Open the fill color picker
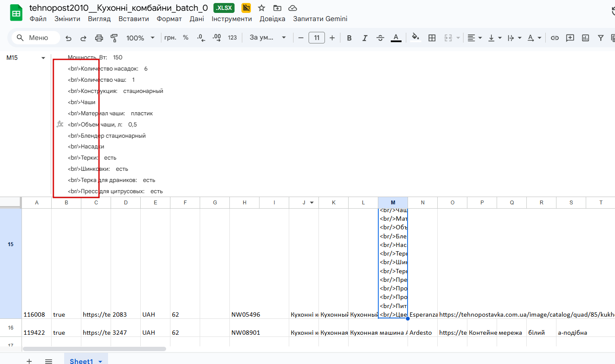 415,38
